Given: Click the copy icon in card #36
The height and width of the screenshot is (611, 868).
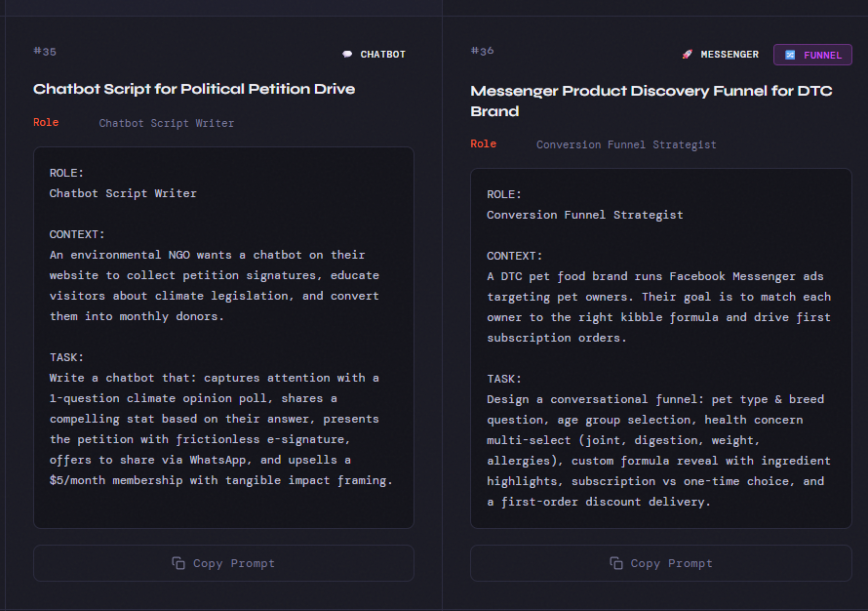Looking at the screenshot, I should pyautogui.click(x=616, y=563).
